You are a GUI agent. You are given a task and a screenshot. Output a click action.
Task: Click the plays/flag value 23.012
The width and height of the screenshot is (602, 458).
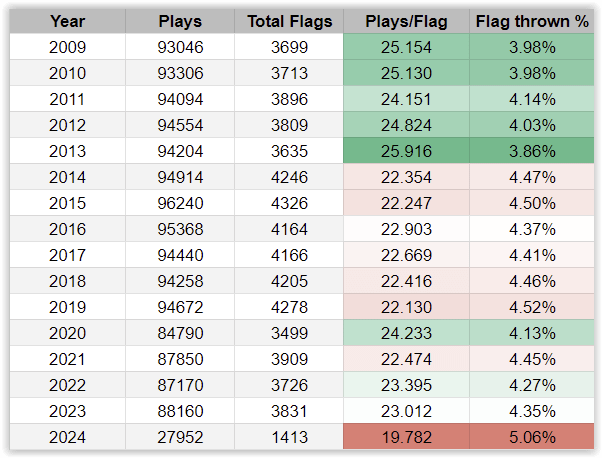pos(406,411)
